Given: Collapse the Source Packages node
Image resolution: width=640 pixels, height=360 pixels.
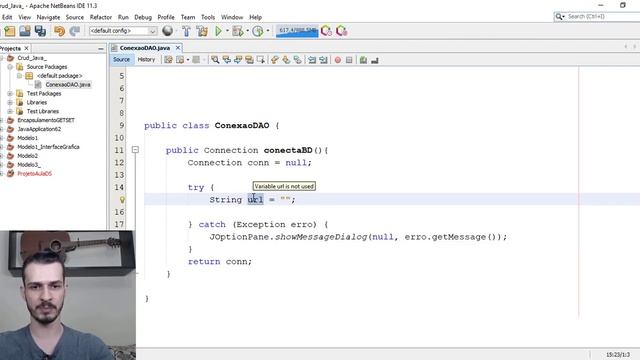Looking at the screenshot, I should [x=10, y=67].
